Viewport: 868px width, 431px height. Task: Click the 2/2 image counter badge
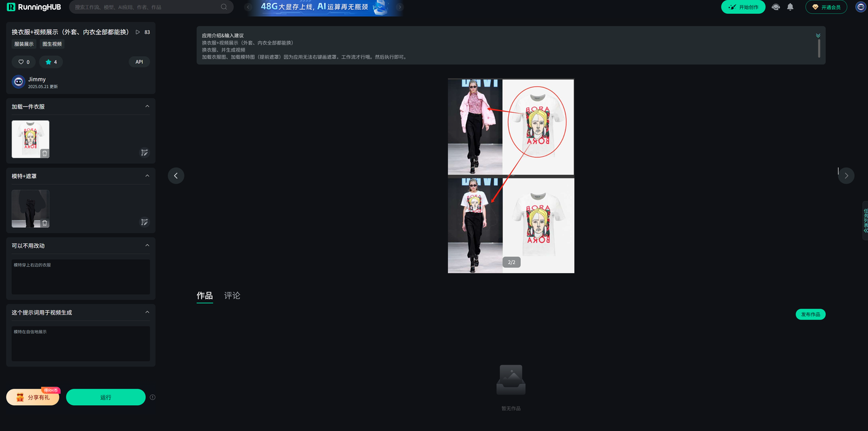512,262
